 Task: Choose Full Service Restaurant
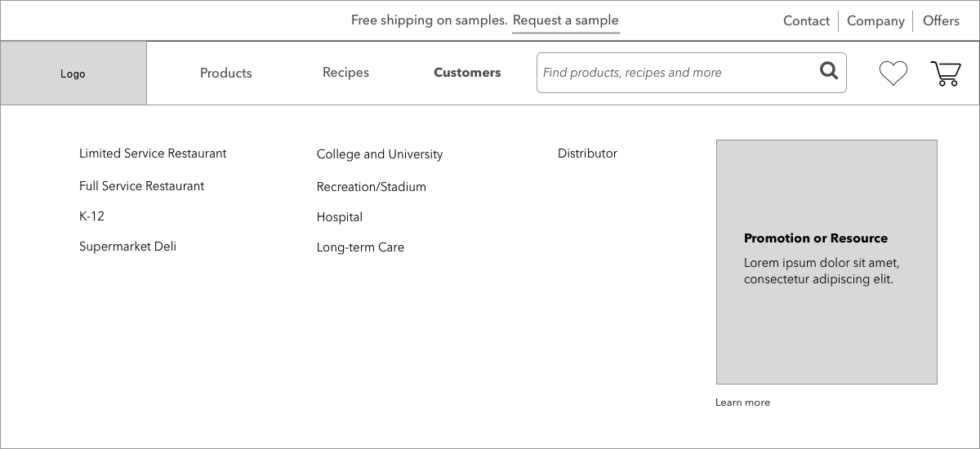tap(141, 186)
